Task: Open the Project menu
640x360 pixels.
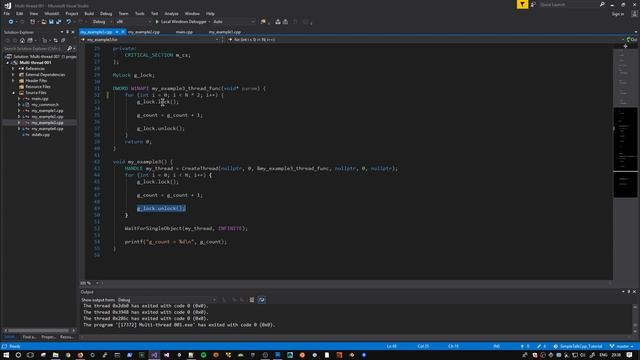Action: (x=71, y=13)
